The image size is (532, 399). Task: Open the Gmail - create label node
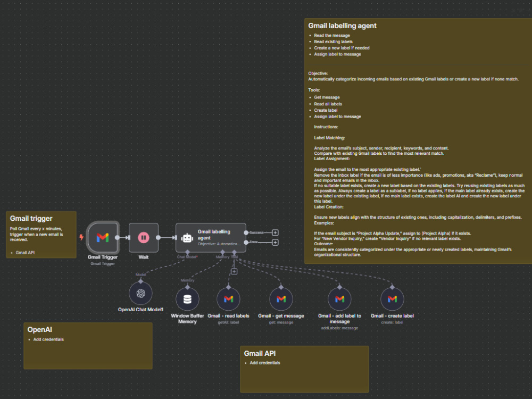392,299
